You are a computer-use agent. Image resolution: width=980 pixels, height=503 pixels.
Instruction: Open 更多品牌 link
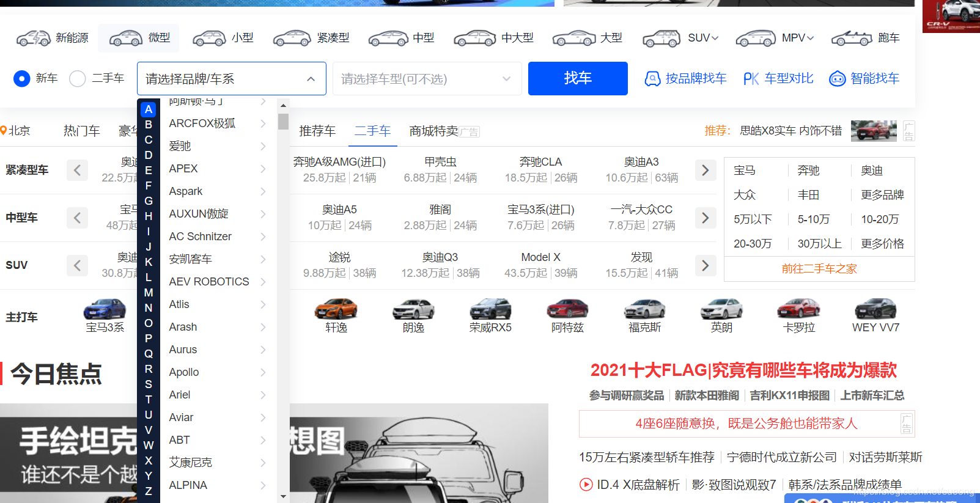883,195
